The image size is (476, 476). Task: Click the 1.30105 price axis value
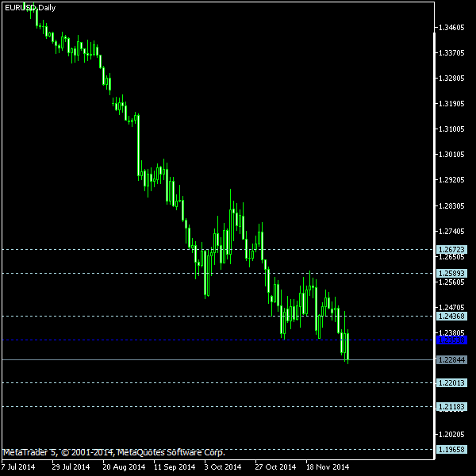coord(451,155)
